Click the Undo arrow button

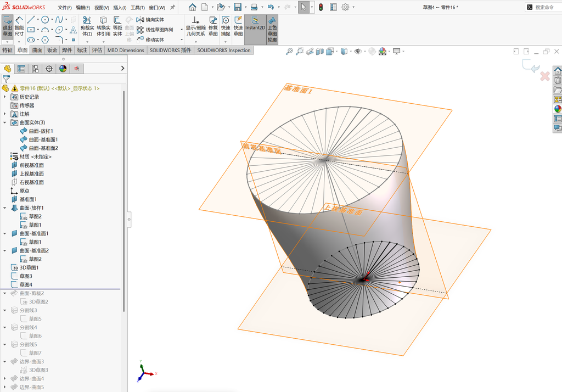click(271, 7)
